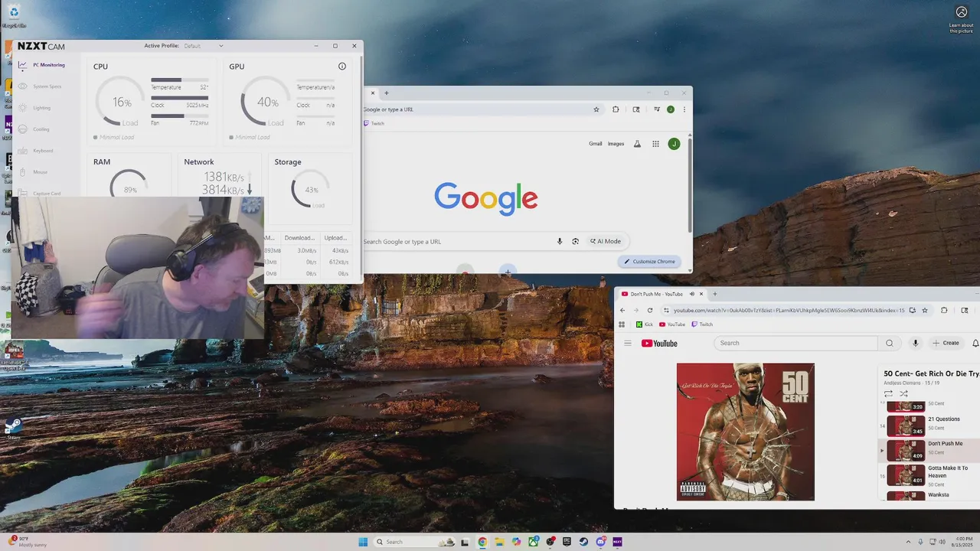Start voice search with Google microphone icon

560,241
